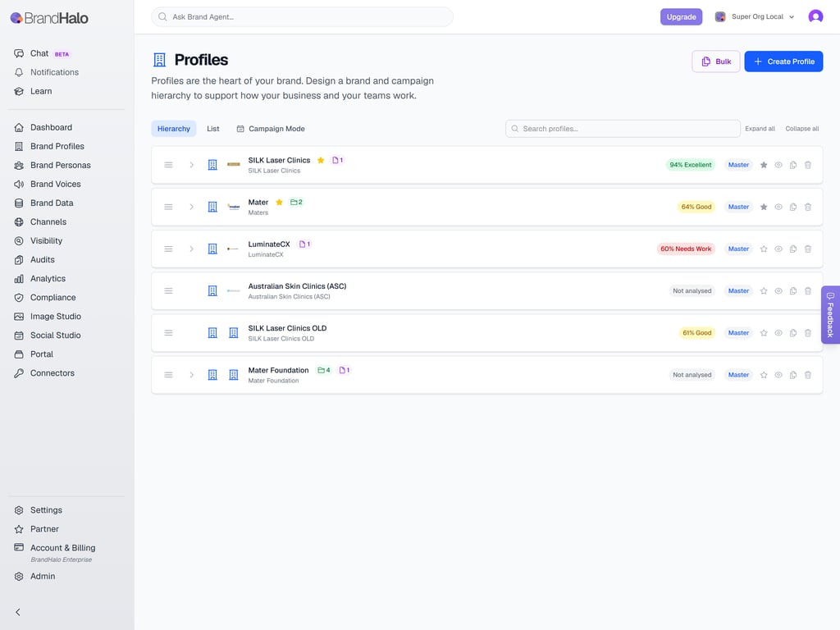840x630 pixels.
Task: Click the Brand Profiles building icon
Action: point(19,146)
